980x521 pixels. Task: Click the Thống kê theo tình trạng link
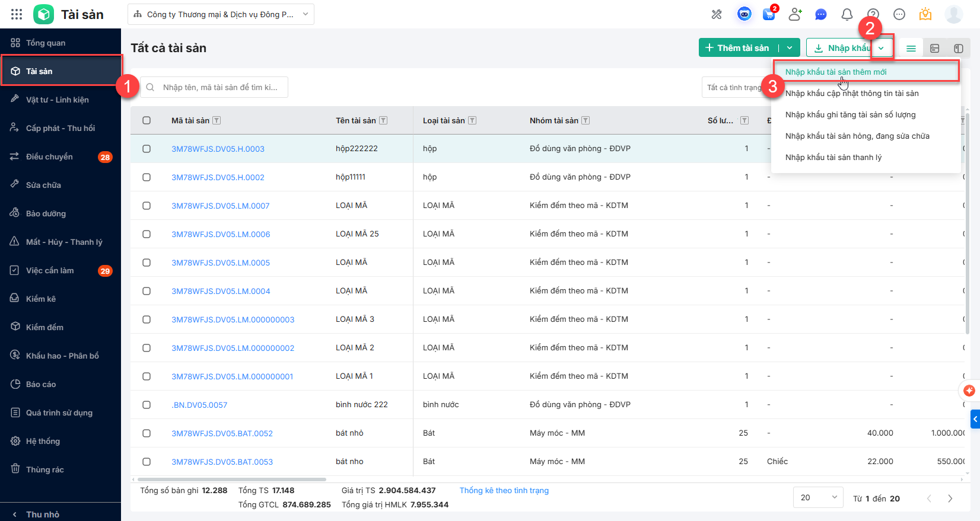[504, 490]
